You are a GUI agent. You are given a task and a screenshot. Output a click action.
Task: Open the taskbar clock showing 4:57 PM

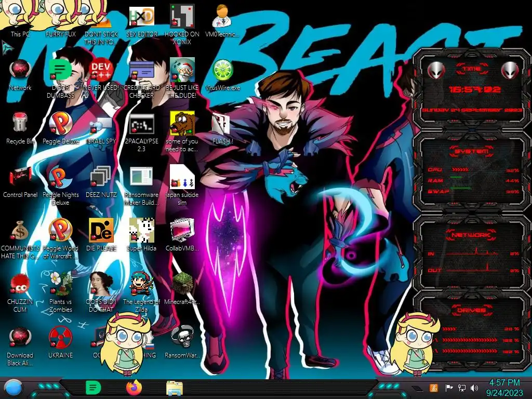pyautogui.click(x=504, y=388)
